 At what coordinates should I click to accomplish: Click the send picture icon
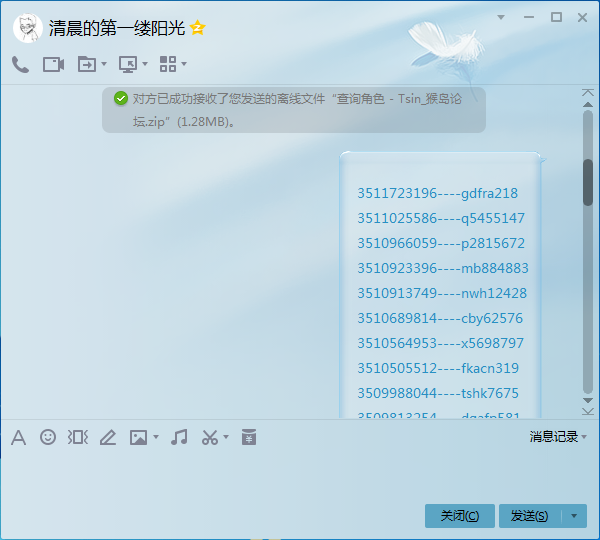(138, 437)
